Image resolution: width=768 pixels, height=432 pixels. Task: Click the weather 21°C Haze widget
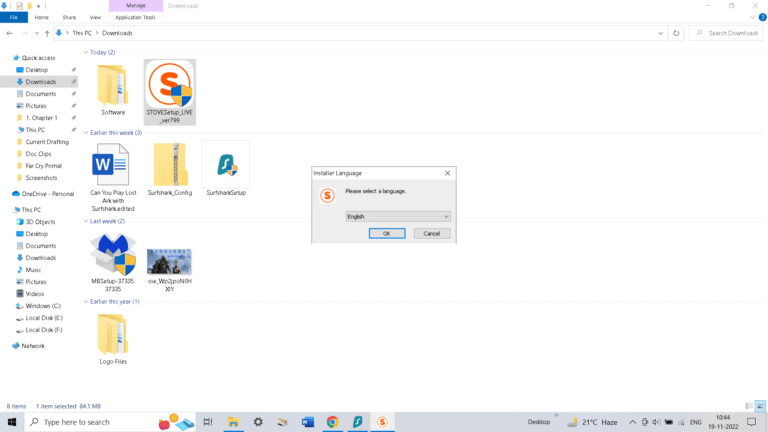pos(593,422)
